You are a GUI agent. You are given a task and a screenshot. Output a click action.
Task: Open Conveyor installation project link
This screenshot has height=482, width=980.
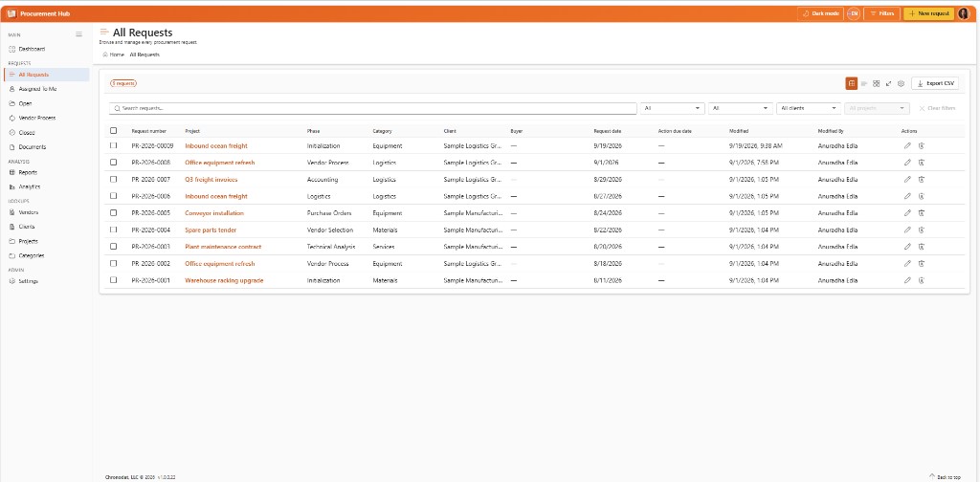tap(214, 213)
